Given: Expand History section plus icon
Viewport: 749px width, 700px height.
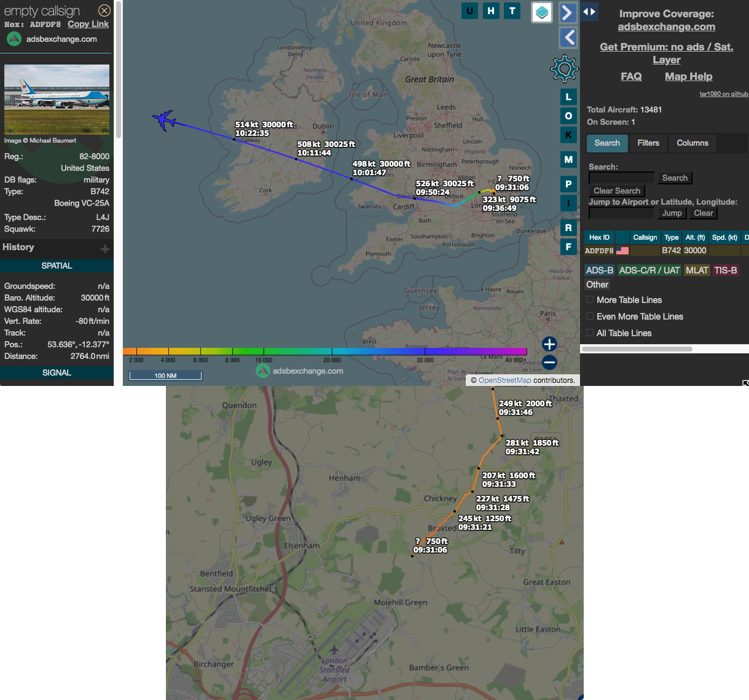Looking at the screenshot, I should [x=105, y=249].
